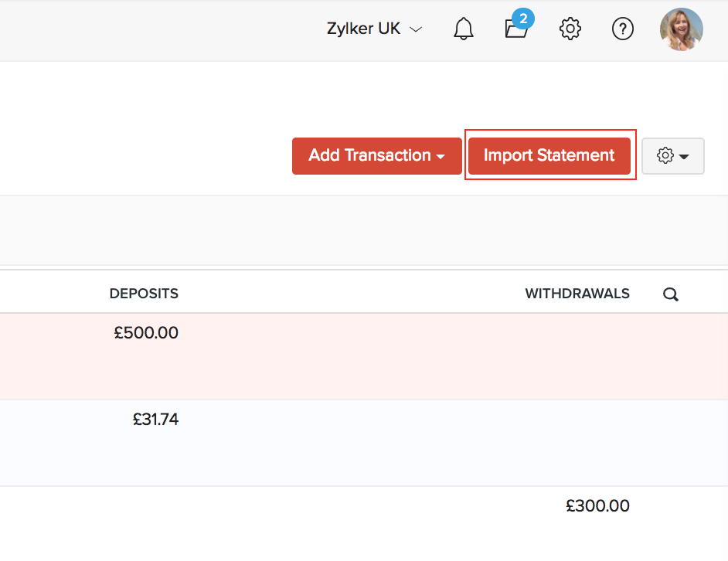
Task: Sort by the Deposits column header
Action: pyautogui.click(x=144, y=294)
